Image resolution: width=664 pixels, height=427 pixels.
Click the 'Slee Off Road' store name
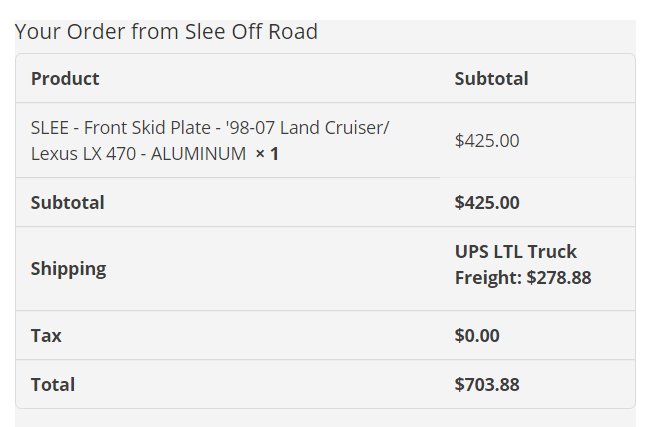click(251, 32)
